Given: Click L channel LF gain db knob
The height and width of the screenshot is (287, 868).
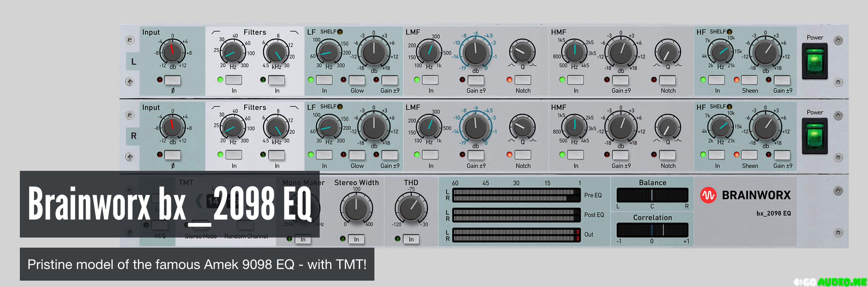Looking at the screenshot, I should [374, 52].
